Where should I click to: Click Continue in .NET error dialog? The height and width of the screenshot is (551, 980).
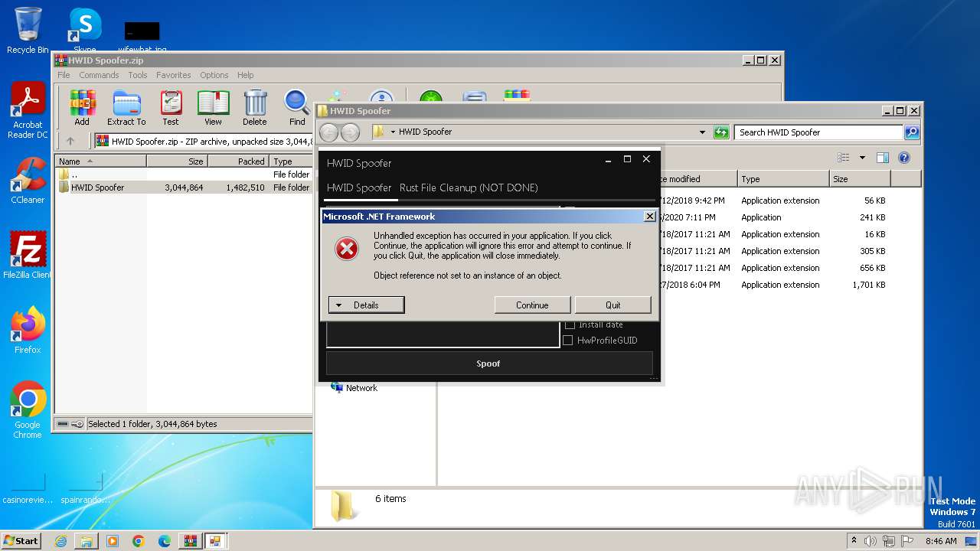(532, 305)
